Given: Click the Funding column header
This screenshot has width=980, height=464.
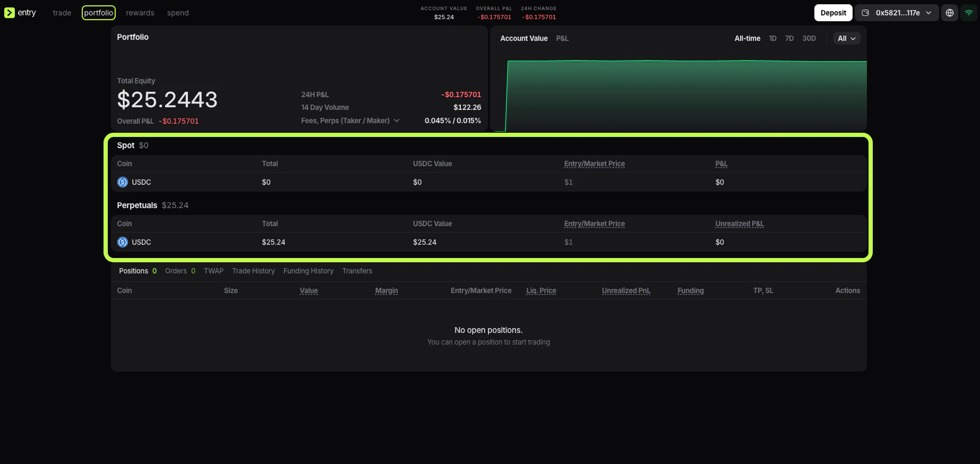Looking at the screenshot, I should 691,290.
